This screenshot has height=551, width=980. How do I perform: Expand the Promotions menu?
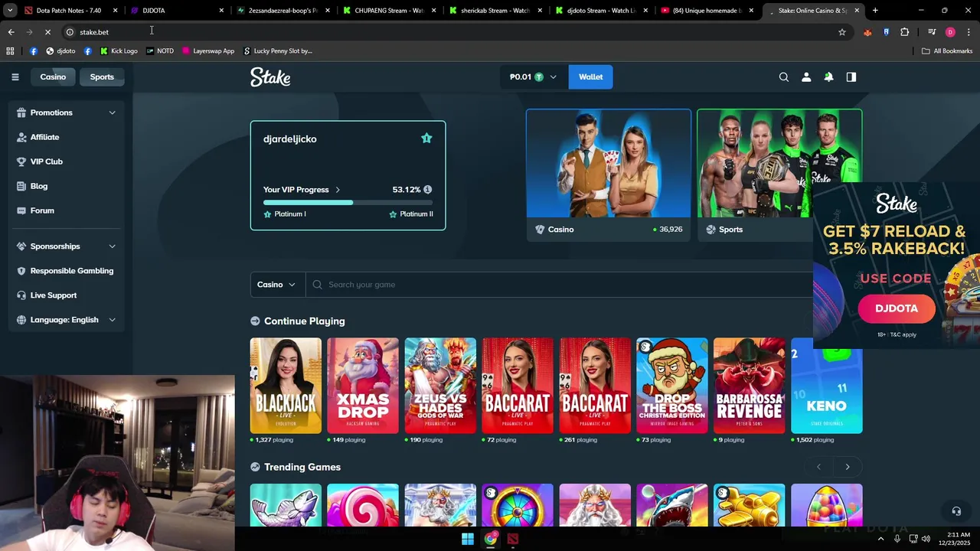67,112
